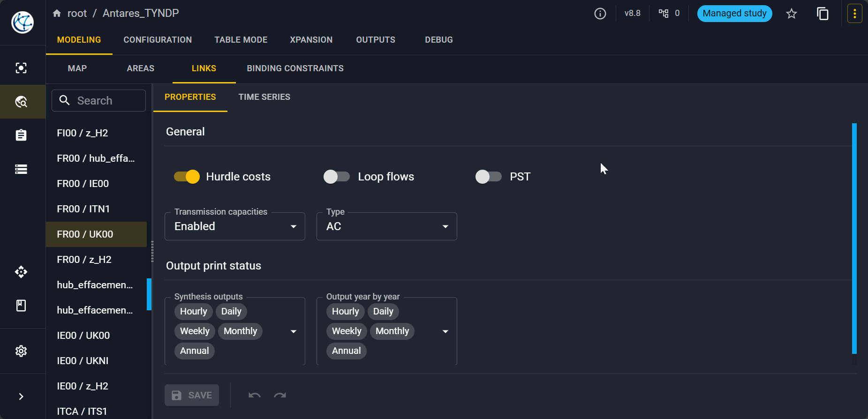Screen dimensions: 868x419
Task: Select link FR00 / IE00
Action: coord(97,184)
